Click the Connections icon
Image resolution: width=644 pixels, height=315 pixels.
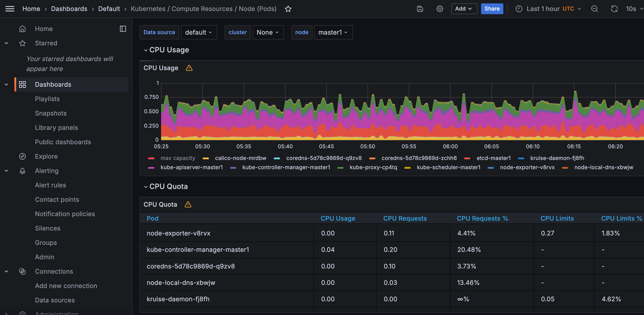tap(22, 271)
